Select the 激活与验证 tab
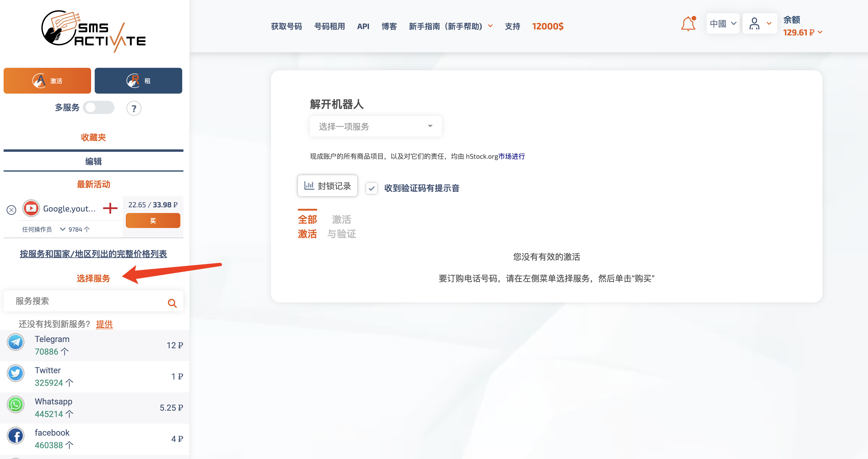Screen dimensions: 868x459 pyautogui.click(x=341, y=226)
